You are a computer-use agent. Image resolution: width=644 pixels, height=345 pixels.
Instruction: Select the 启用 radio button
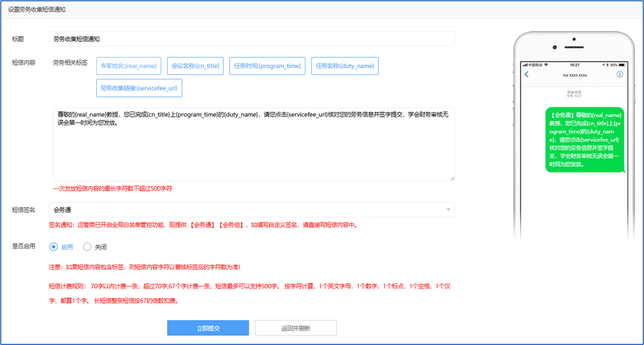[53, 247]
